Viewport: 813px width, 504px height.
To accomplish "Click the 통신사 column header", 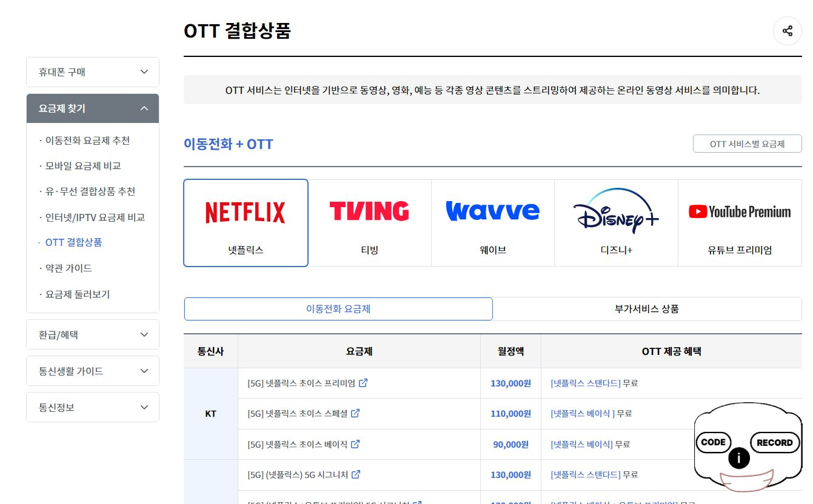I will [211, 351].
